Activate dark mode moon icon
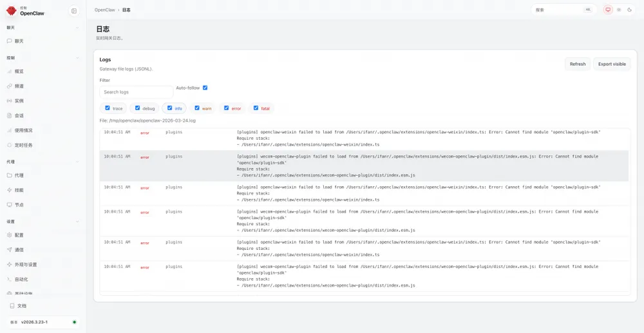Viewport: 644px width, 333px height. 630,10
